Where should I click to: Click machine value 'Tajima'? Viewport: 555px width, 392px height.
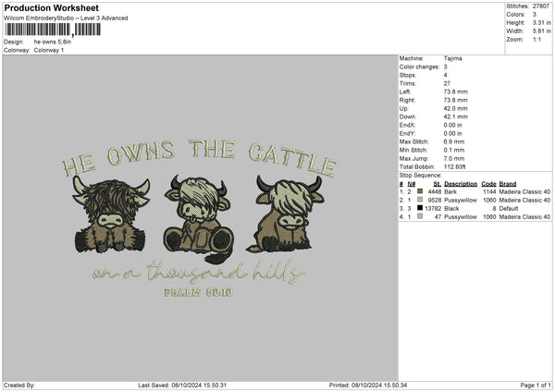(452, 58)
